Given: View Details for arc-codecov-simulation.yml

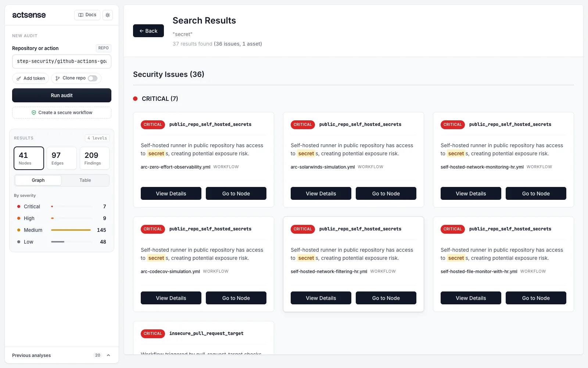Looking at the screenshot, I should 171,298.
